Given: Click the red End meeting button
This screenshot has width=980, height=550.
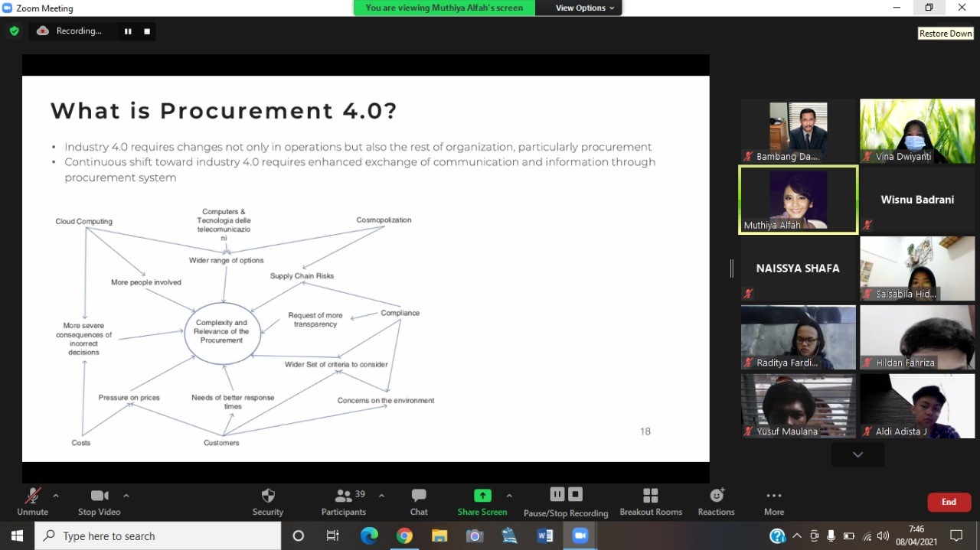Looking at the screenshot, I should (949, 502).
